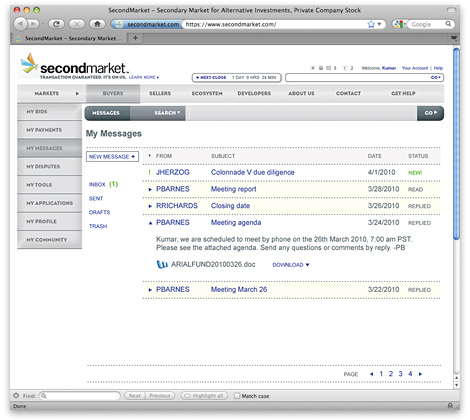Open the Sellers navigation tab
The width and height of the screenshot is (470, 420).
click(160, 93)
